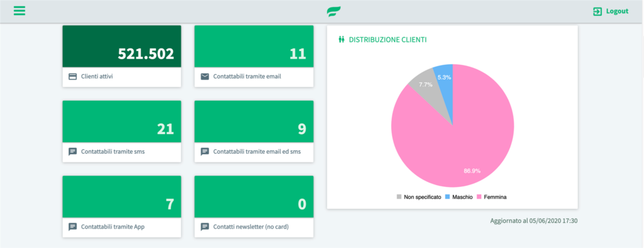
Task: Click the chat icon beside Contattabili tramite sms
Action: pyautogui.click(x=73, y=152)
